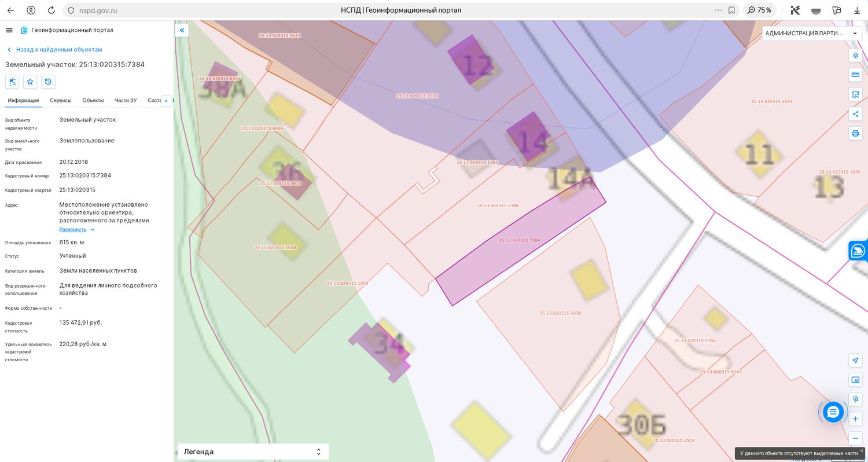
Task: Activate the area selection search tool
Action: 855,94
